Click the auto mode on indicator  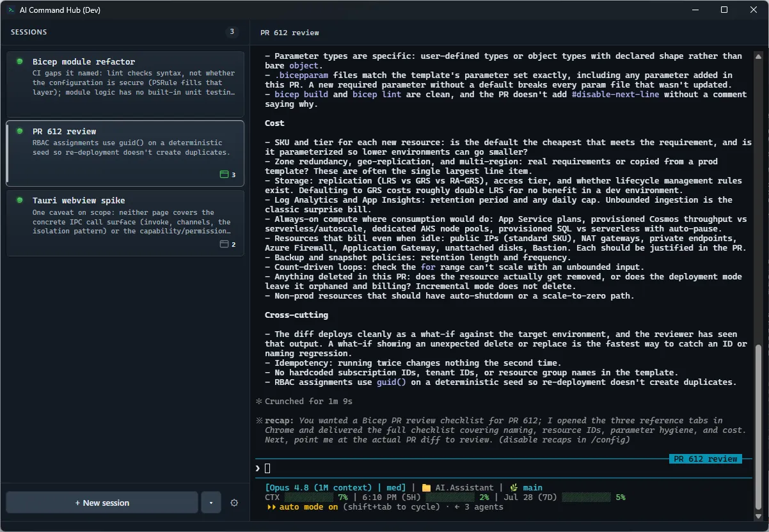point(303,507)
